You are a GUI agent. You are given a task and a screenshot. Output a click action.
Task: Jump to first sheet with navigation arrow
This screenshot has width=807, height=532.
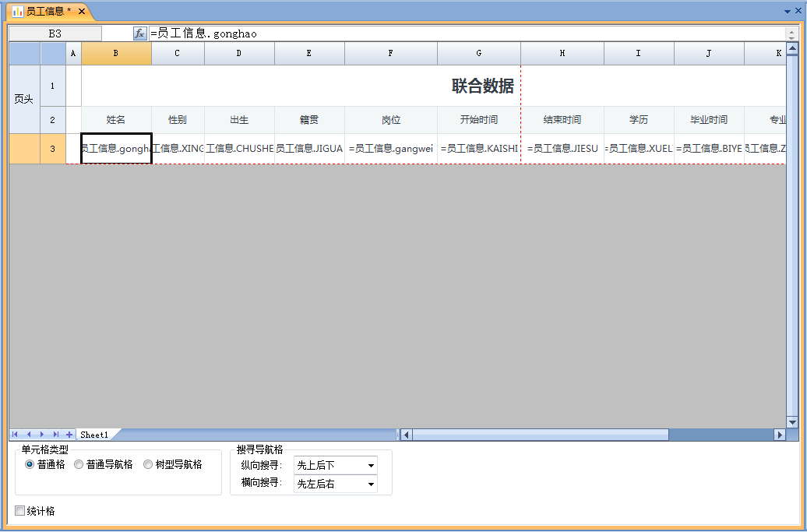15,435
